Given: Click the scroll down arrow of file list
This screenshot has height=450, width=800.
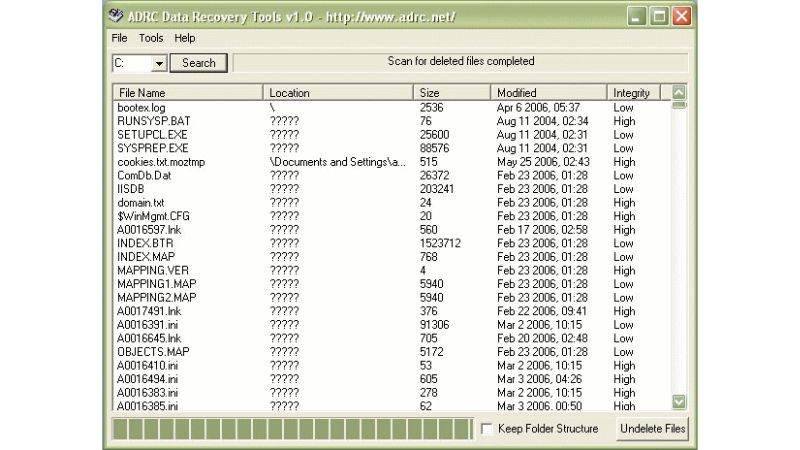Looking at the screenshot, I should pos(679,402).
